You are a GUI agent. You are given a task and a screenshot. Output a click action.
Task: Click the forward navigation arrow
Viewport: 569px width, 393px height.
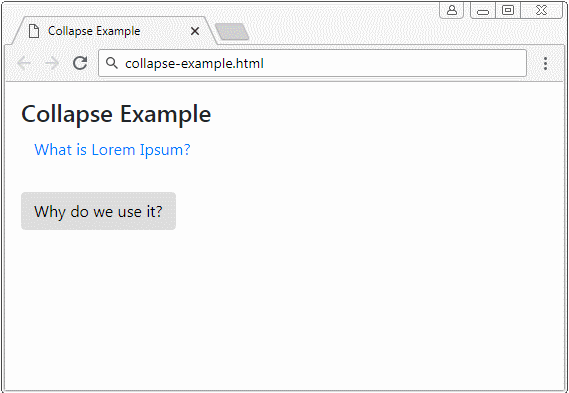[52, 64]
